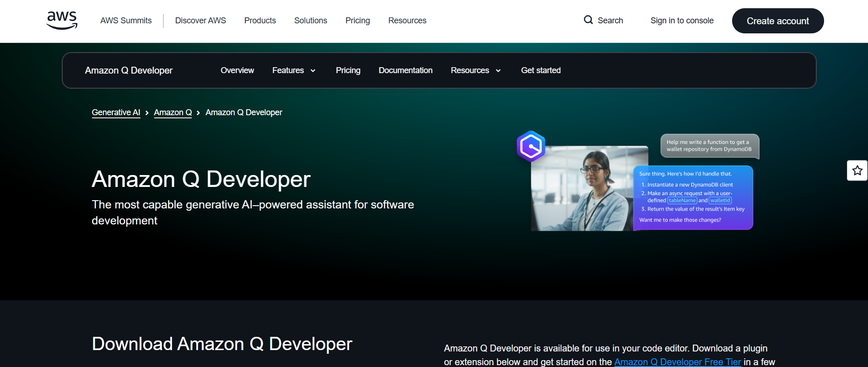Click the purple assistant response bubble
This screenshot has height=367, width=868.
(693, 197)
